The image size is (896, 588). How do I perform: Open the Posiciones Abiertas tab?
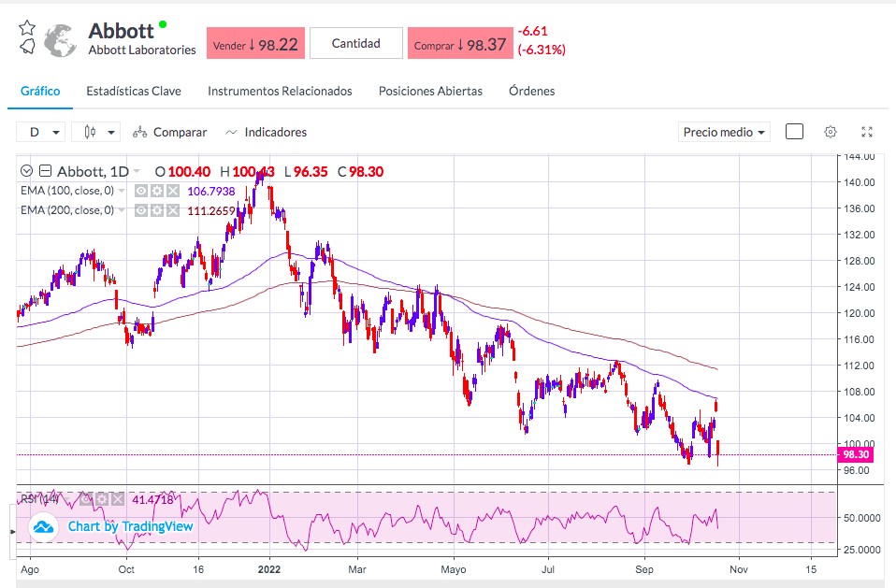click(430, 91)
